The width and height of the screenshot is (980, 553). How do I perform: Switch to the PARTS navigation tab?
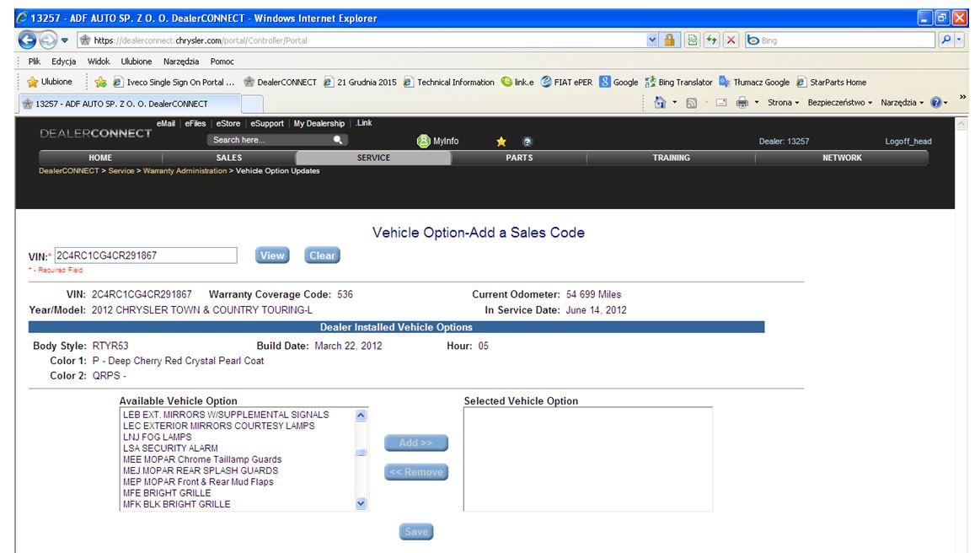click(519, 158)
